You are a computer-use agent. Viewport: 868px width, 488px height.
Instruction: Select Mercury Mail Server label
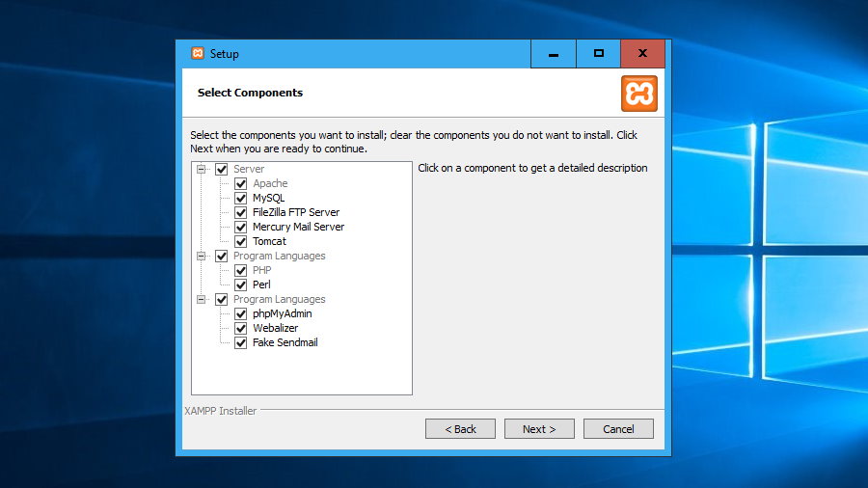(298, 227)
